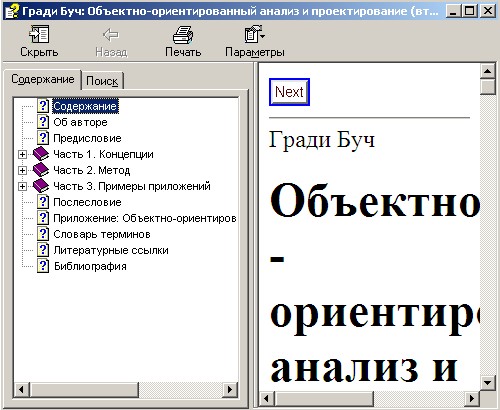Screen dimensions: 500x410
Task: Click the page vertical scrollbar thumb
Action: coord(488,87)
